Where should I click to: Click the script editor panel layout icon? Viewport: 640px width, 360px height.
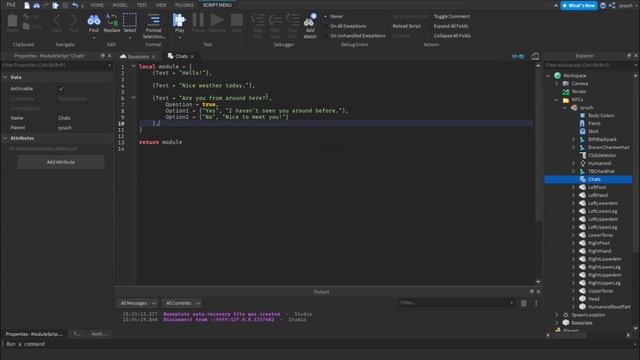click(x=535, y=56)
